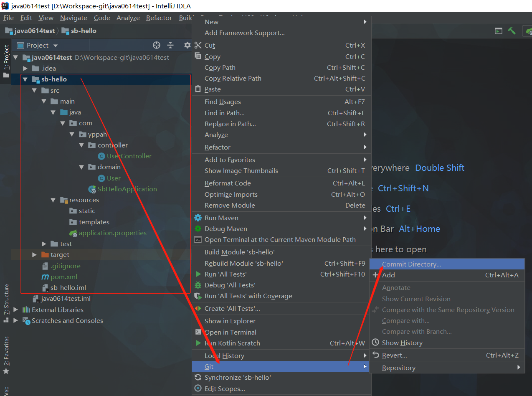The image size is (532, 396).
Task: Click the collapse all icon in Project panel
Action: tap(170, 46)
